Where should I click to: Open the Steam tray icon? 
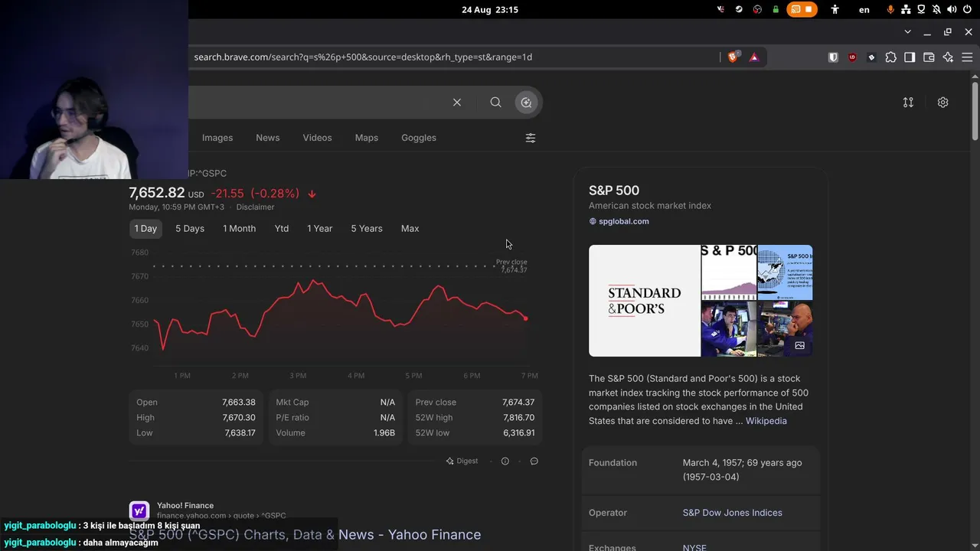point(739,10)
